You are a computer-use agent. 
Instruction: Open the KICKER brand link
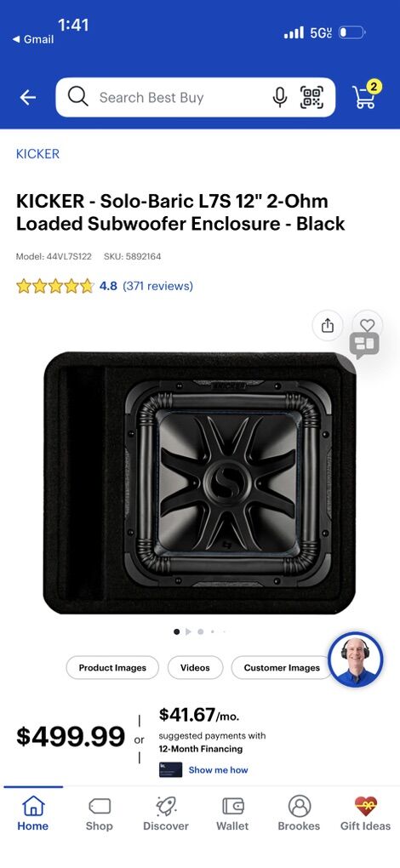coord(37,154)
